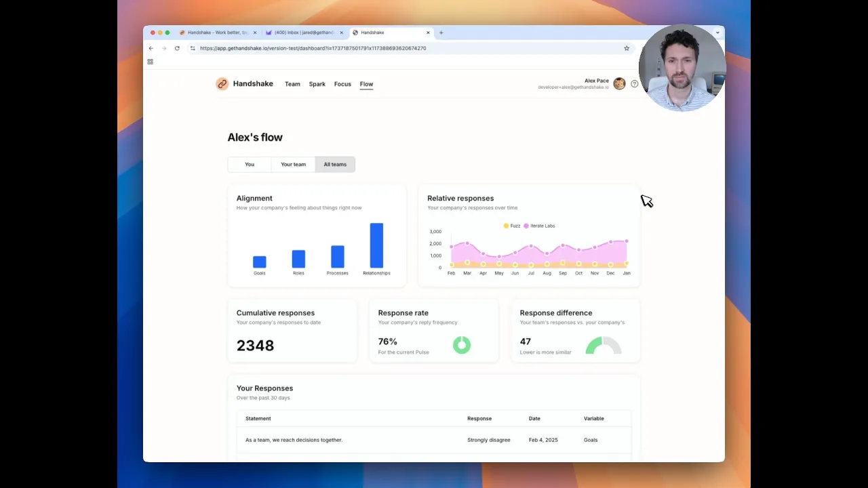Image resolution: width=868 pixels, height=488 pixels.
Task: Reload the page with the refresh icon
Action: pos(177,48)
